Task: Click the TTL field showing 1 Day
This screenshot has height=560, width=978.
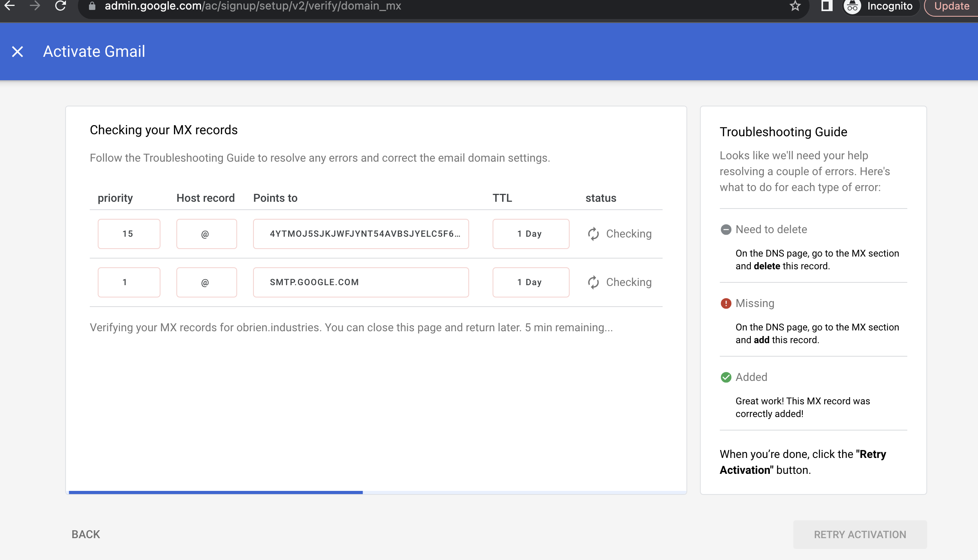Action: pyautogui.click(x=531, y=234)
